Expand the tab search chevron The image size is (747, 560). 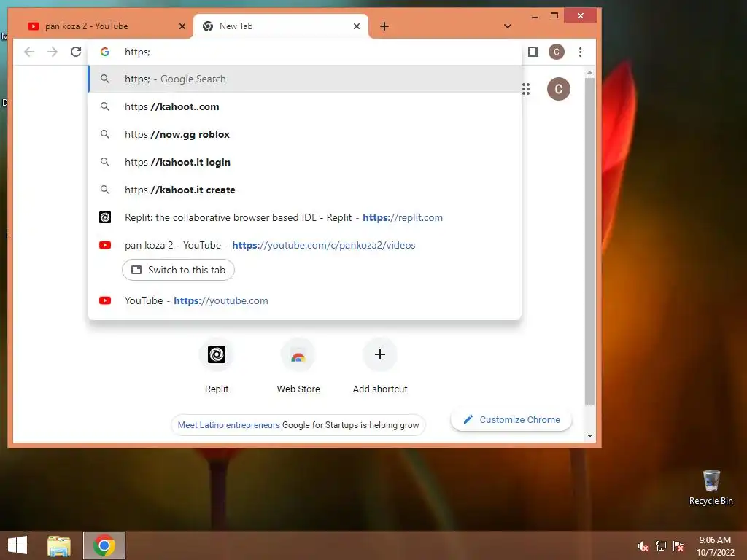tap(508, 26)
